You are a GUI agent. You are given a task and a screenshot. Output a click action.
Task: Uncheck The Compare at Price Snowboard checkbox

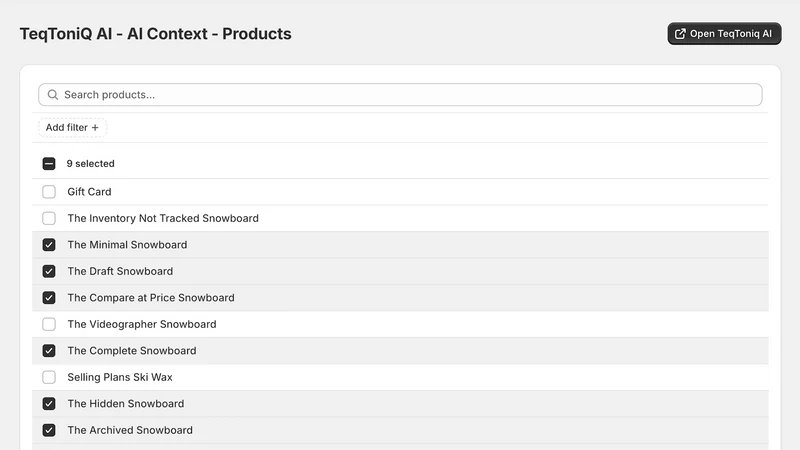[49, 298]
